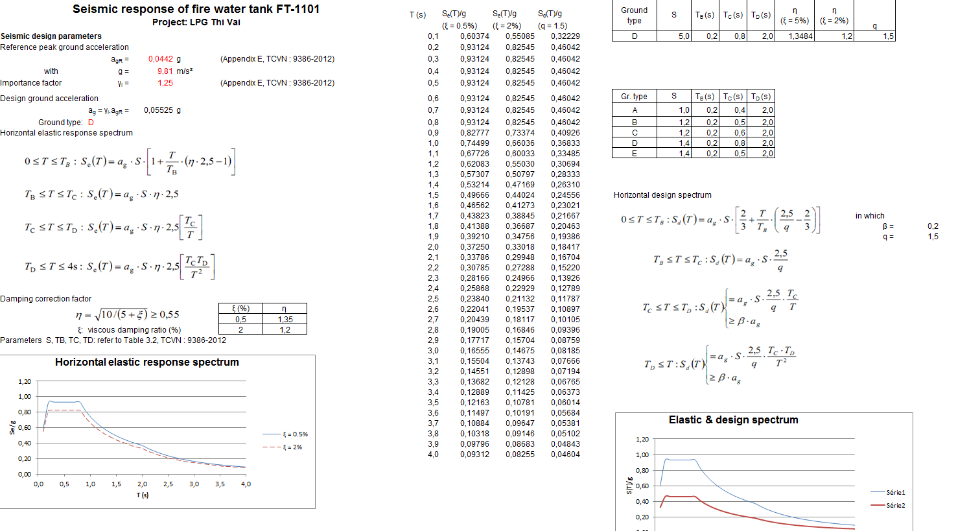Click the red ground type value D

tap(91, 123)
